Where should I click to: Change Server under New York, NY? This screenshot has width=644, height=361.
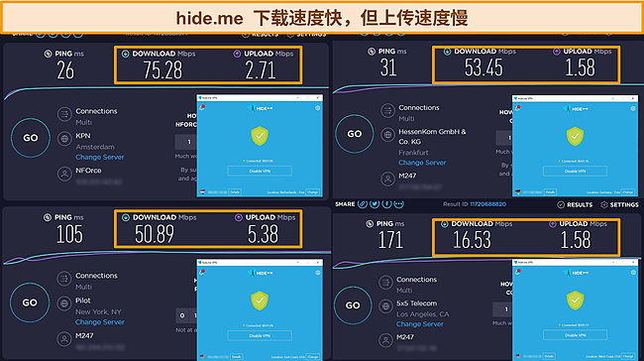(x=99, y=322)
